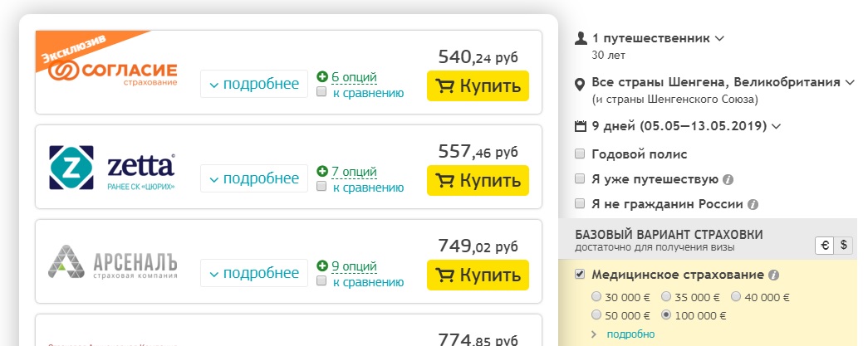Screen dimensions: 868x346
Task: Buy the Согласие policy for 540,24 руб
Action: tap(478, 85)
